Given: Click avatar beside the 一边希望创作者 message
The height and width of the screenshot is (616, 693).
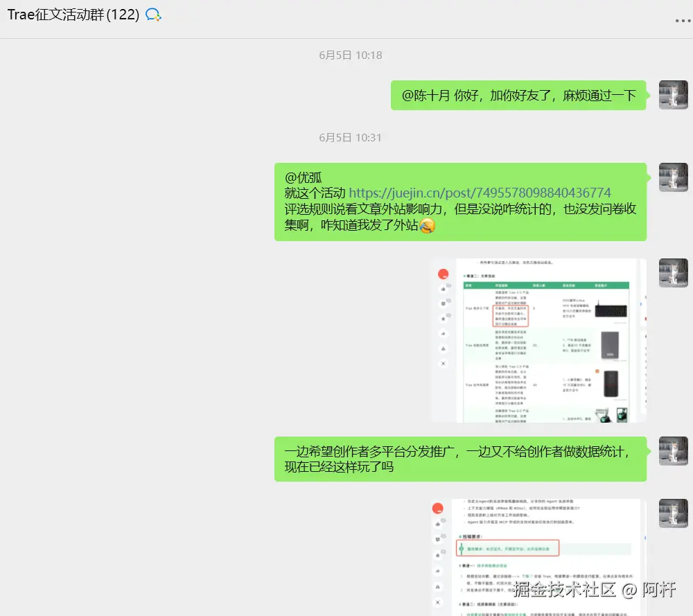Looking at the screenshot, I should click(x=673, y=450).
